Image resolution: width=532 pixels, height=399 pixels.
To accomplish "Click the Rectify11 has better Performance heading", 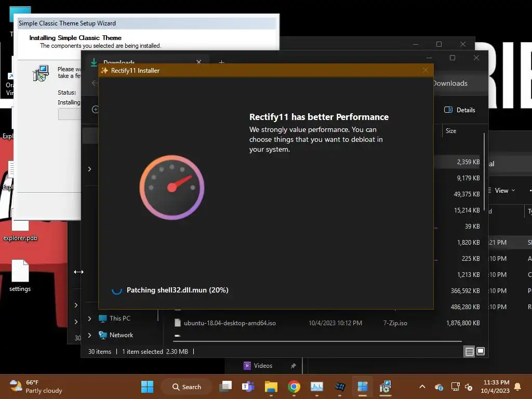I will [319, 117].
